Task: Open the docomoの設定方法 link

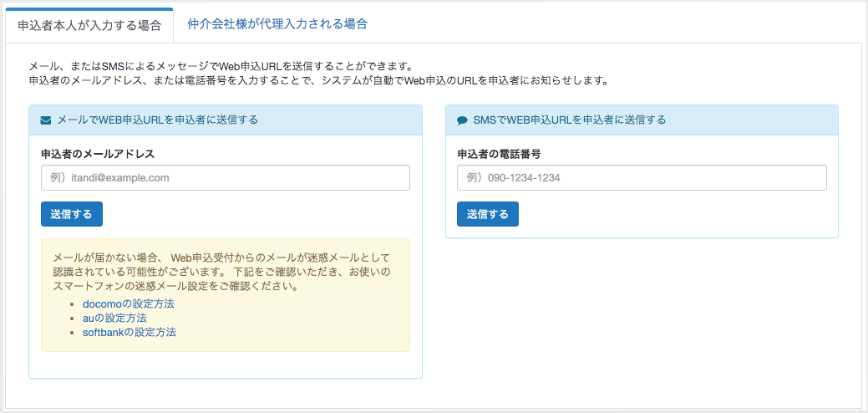Action: point(129,304)
